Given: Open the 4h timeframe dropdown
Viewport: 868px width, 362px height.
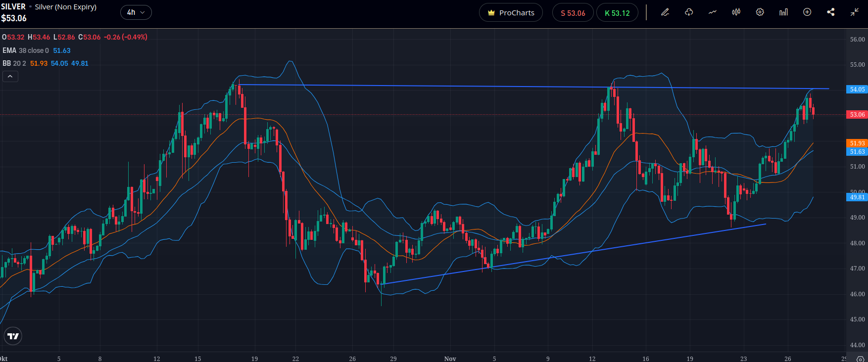Looking at the screenshot, I should [x=136, y=12].
